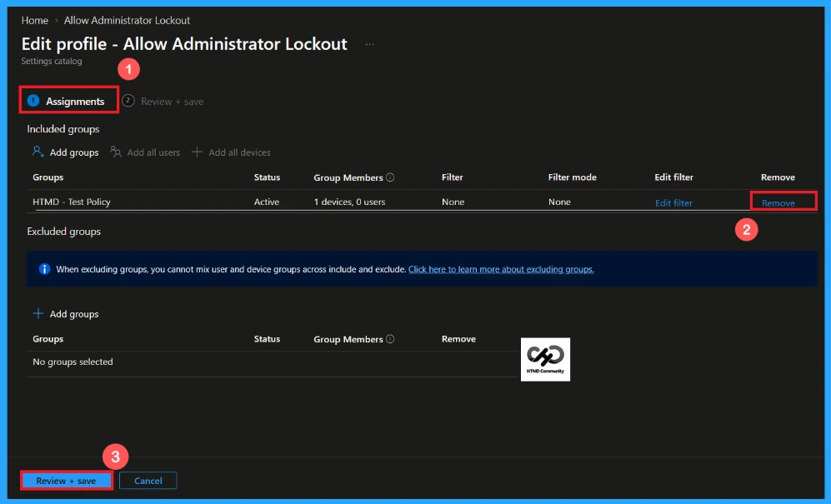Click the Add all users option

[x=145, y=152]
